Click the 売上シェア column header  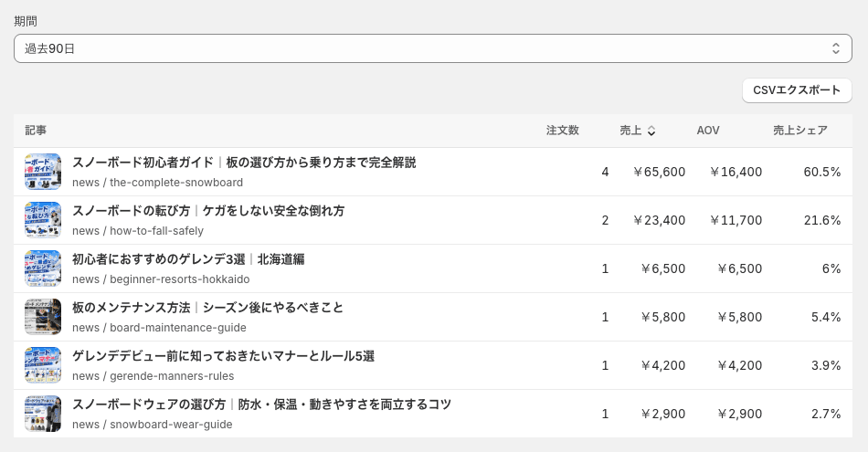point(800,131)
